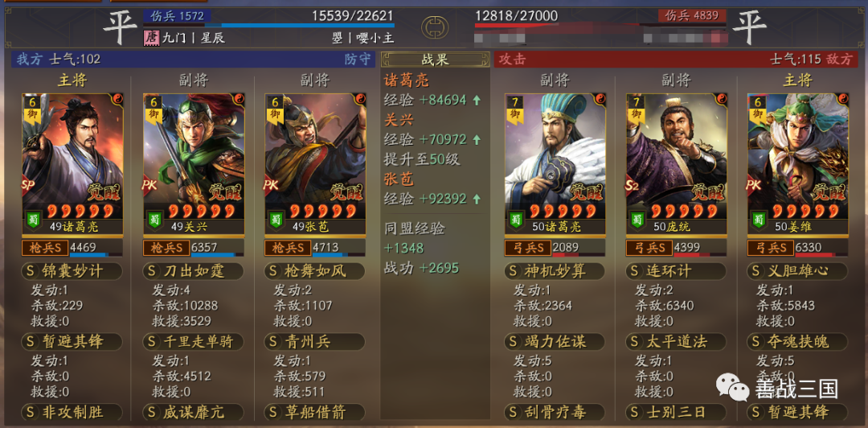This screenshot has height=428, width=868.
Task: Click yin-yang icon on 张苞 portrait
Action: tap(360, 99)
